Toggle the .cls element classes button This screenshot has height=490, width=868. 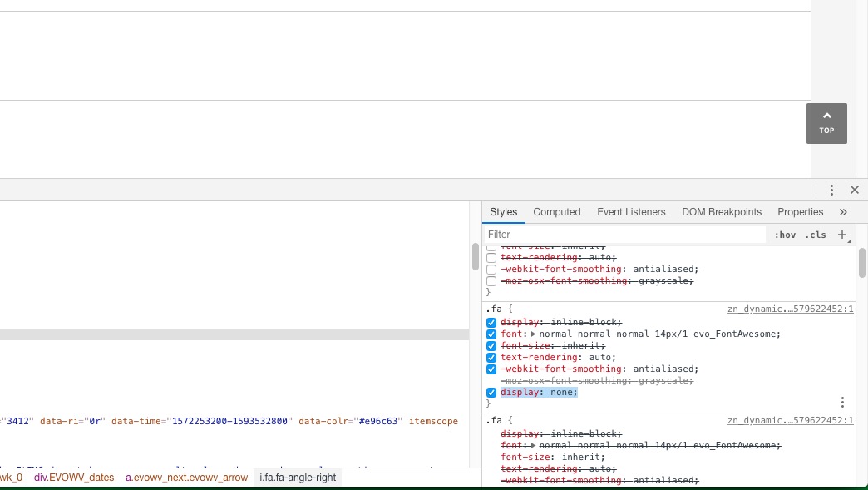pyautogui.click(x=816, y=235)
